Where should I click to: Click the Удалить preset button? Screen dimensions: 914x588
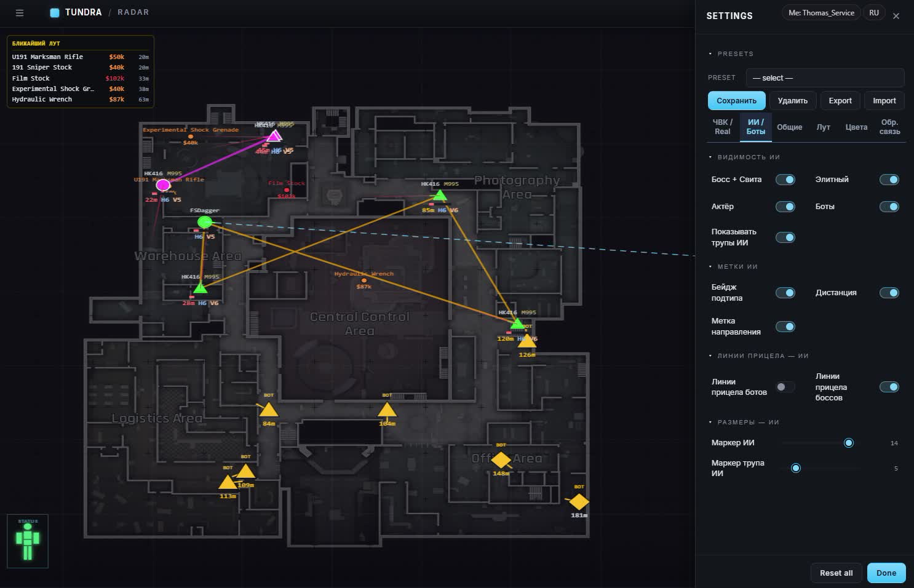click(x=792, y=101)
